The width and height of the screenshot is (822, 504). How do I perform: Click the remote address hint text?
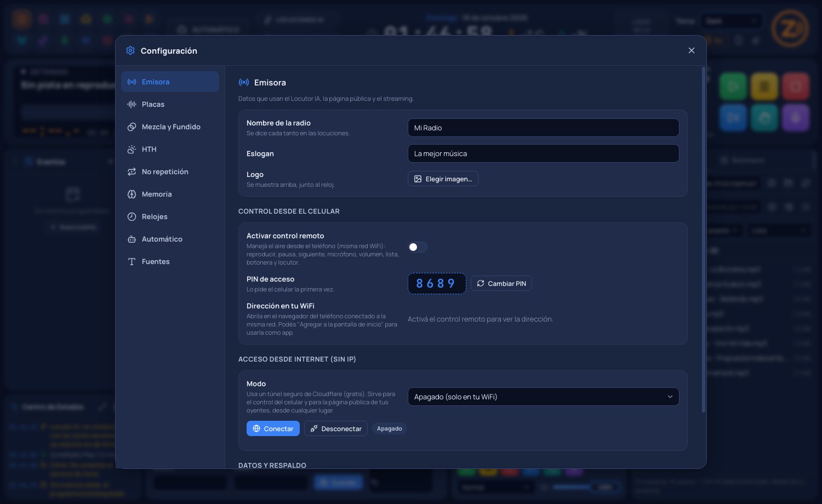481,319
